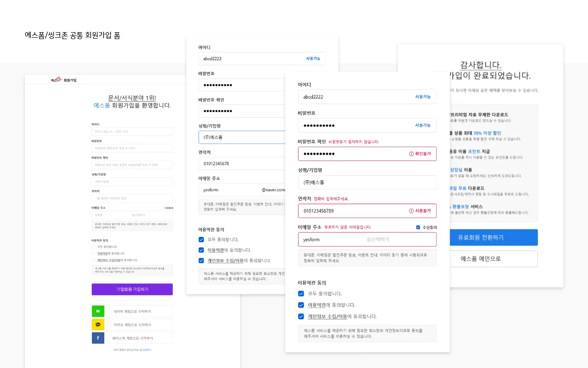Click the 사용가능 badge next to 아이디
This screenshot has width=588, height=368.
(422, 97)
